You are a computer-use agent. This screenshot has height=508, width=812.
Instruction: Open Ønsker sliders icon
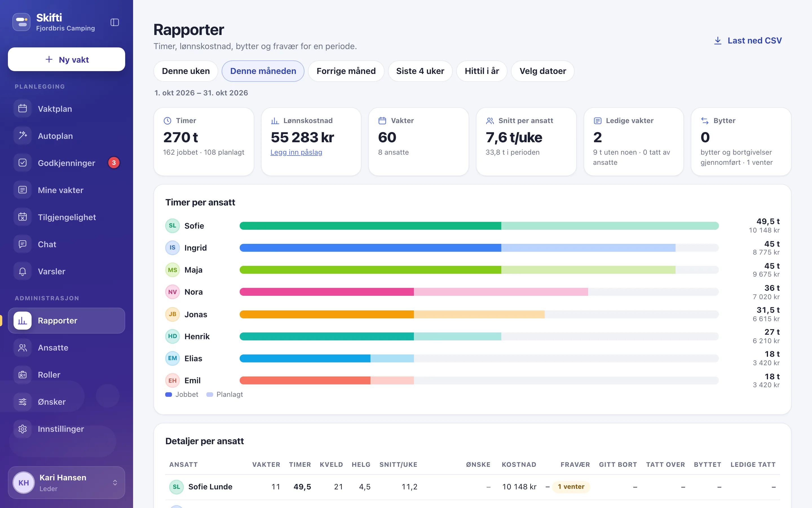click(x=23, y=402)
